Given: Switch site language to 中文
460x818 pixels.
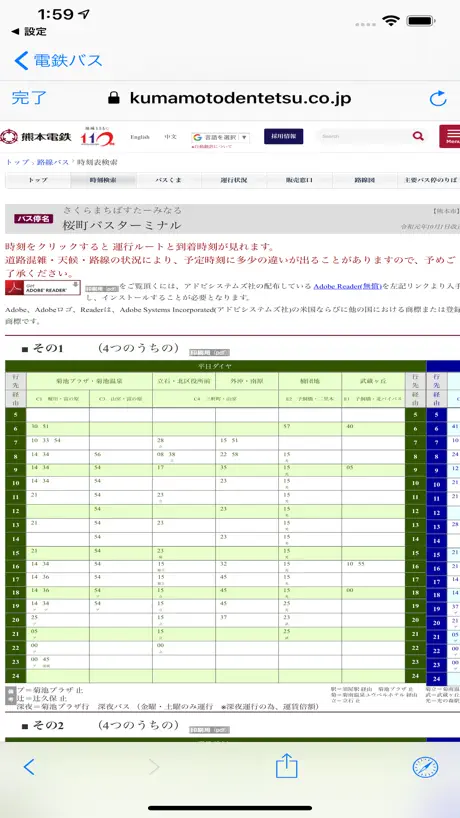Looking at the screenshot, I should pyautogui.click(x=171, y=137).
